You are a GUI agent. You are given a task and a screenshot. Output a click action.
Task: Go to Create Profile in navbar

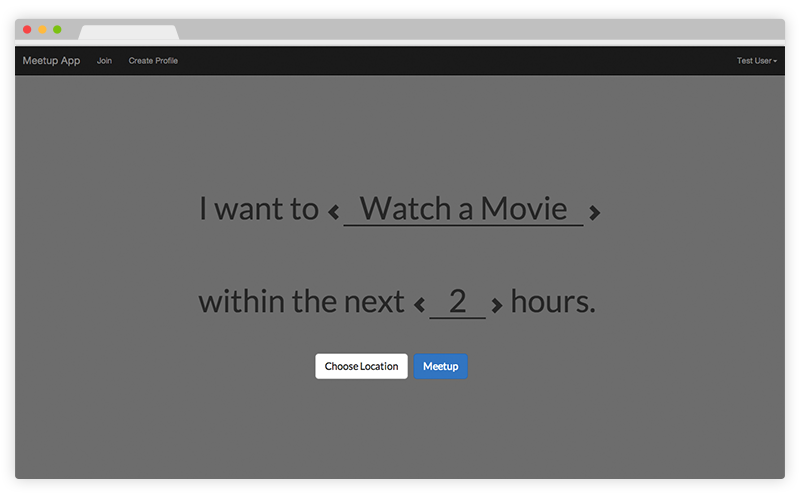[153, 61]
